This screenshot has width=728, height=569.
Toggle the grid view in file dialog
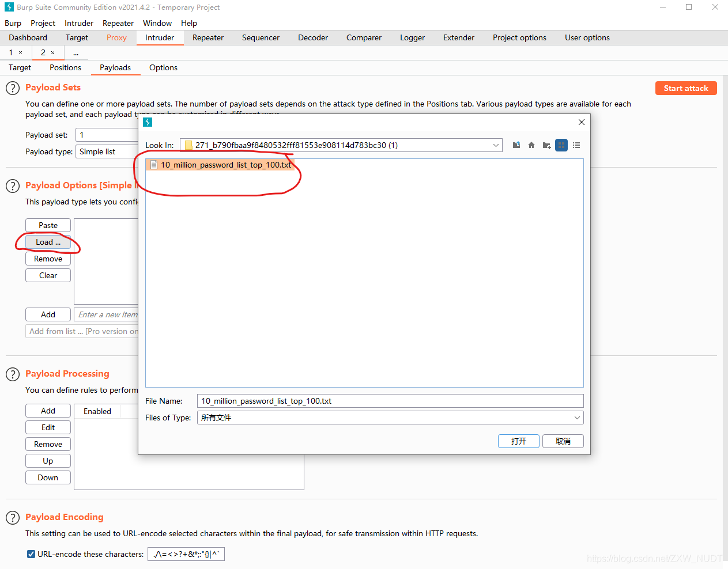click(x=561, y=145)
